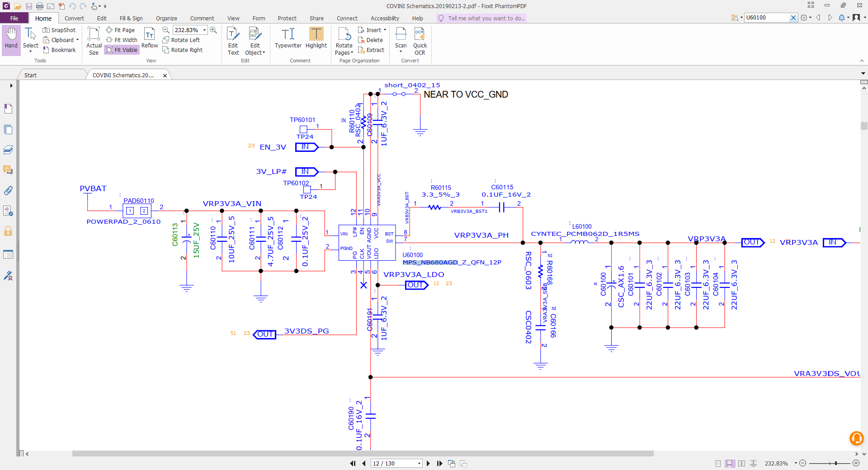Image resolution: width=868 pixels, height=470 pixels.
Task: Click the Edit Text tool
Action: point(233,41)
